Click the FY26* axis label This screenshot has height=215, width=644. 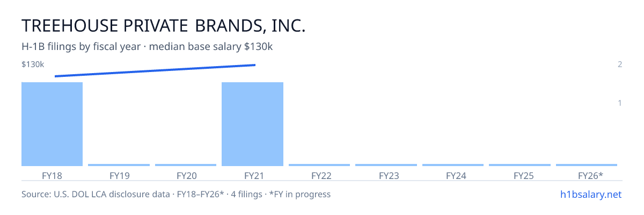(x=590, y=175)
